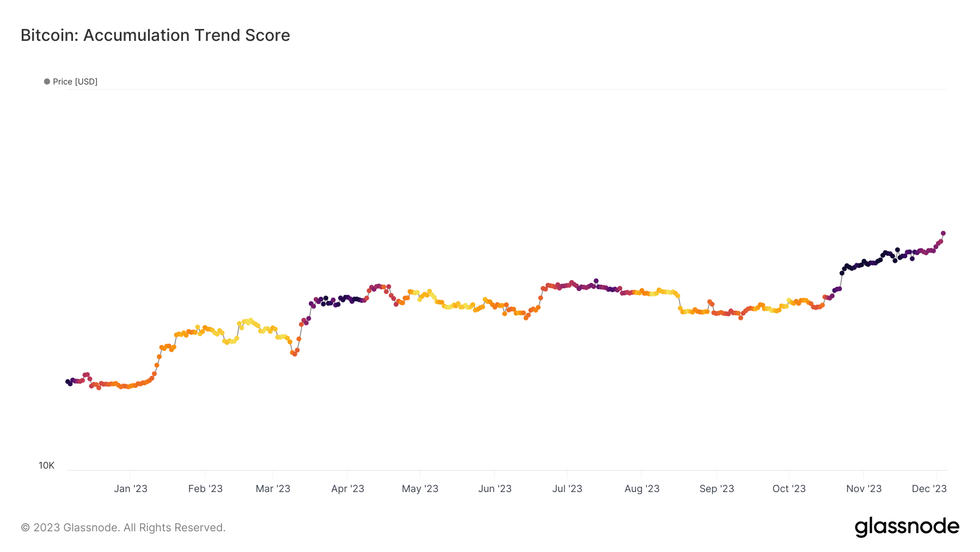The width and height of the screenshot is (980, 552).
Task: Click the Dec '23 axis label
Action: [x=929, y=489]
